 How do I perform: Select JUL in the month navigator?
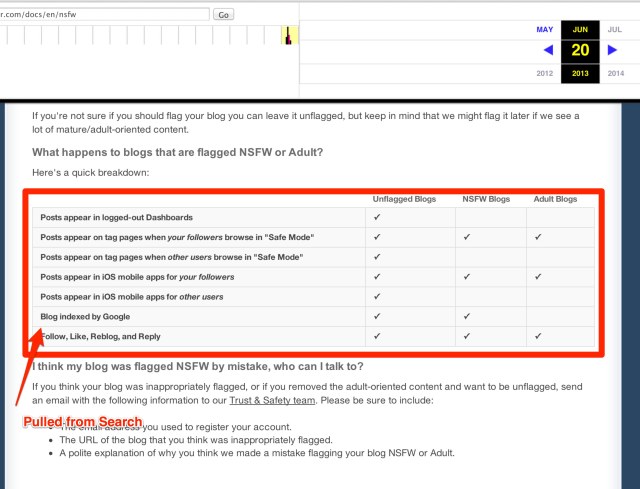pyautogui.click(x=614, y=29)
